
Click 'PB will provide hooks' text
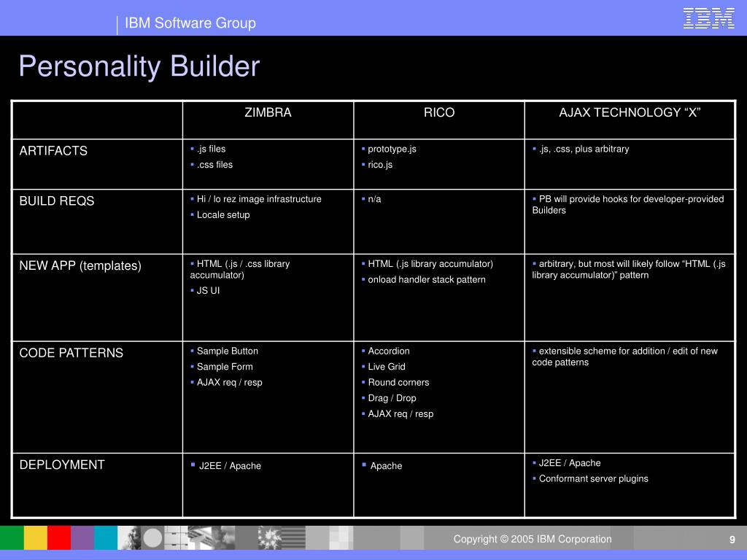coord(628,205)
